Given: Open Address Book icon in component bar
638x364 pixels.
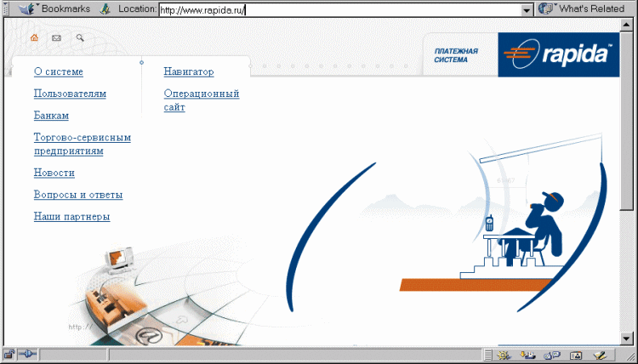Looking at the screenshot, I should 576,355.
